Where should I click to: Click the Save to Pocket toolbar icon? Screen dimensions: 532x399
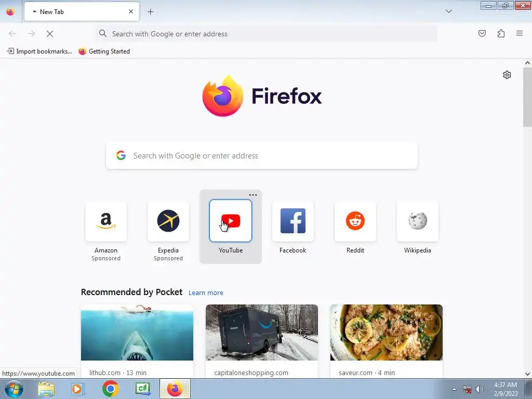point(482,33)
